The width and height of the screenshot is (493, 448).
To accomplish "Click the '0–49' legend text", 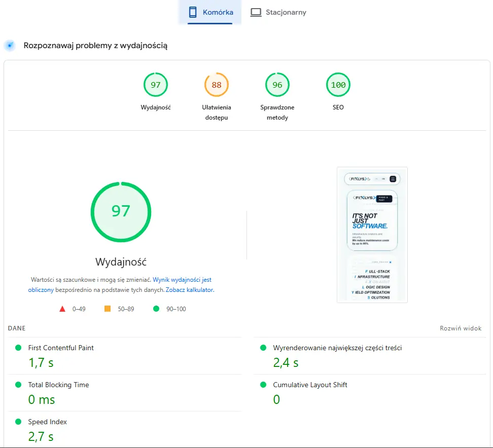I will pyautogui.click(x=79, y=309).
